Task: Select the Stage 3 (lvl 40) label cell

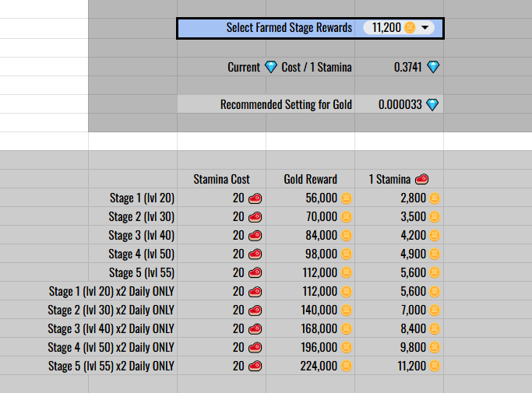Action: (x=132, y=235)
